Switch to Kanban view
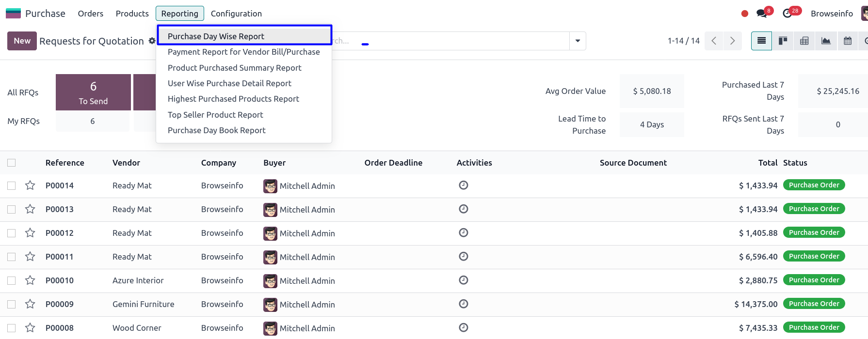Screen dimensions: 868x339 (x=783, y=41)
